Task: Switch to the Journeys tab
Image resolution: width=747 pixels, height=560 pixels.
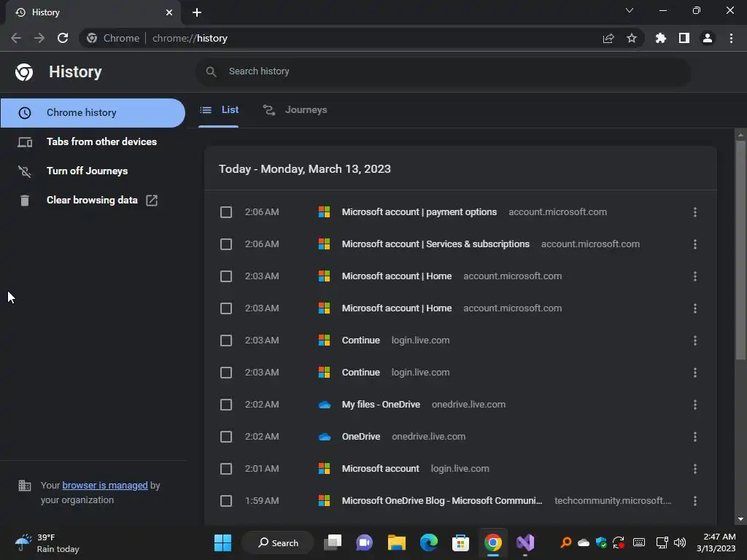Action: click(295, 110)
